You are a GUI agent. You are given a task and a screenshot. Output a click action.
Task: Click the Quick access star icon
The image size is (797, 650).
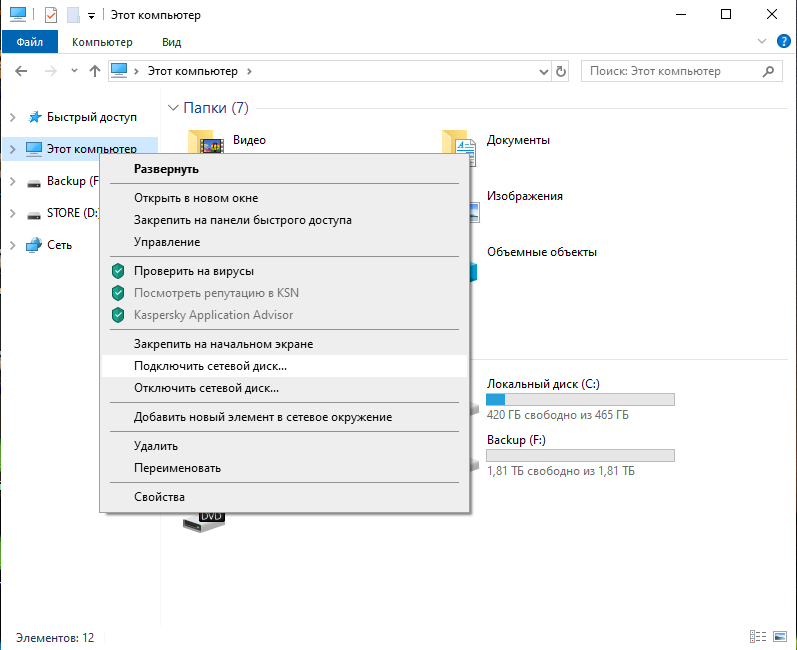[35, 117]
